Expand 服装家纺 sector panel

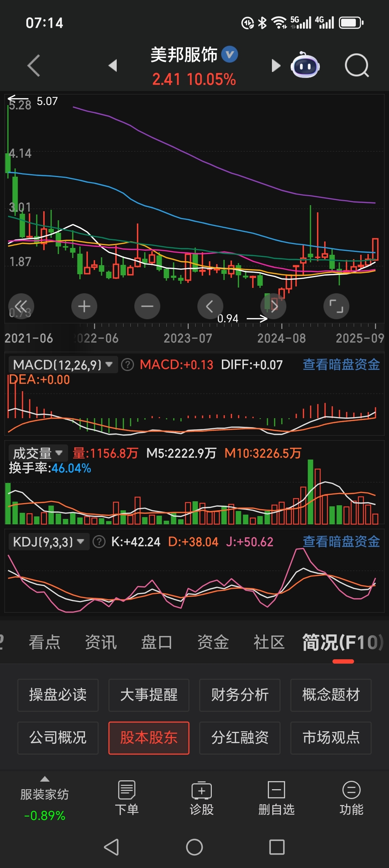(x=45, y=798)
